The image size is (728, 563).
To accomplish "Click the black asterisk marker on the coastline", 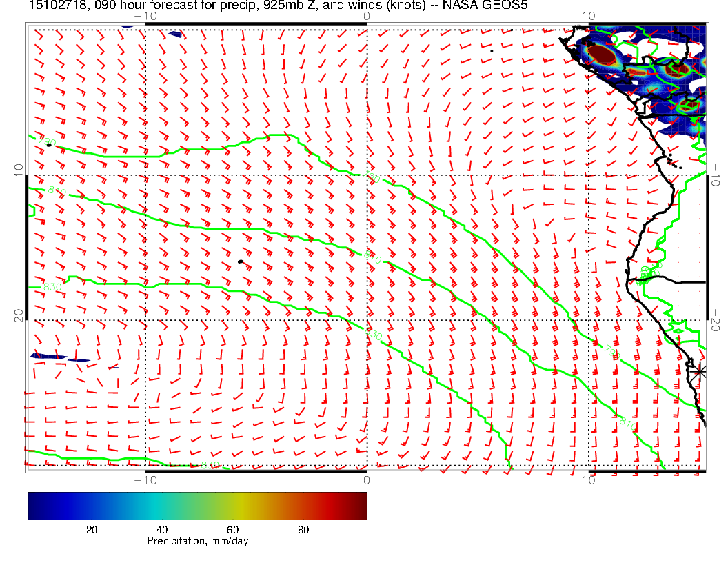I will (700, 371).
